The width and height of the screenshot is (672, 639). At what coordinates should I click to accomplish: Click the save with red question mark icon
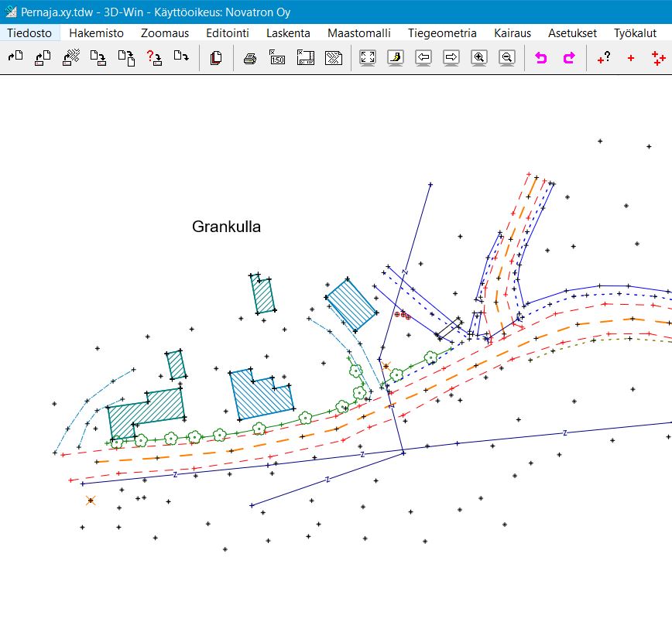click(154, 57)
